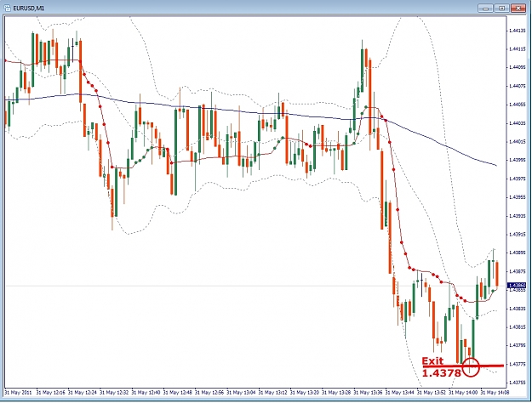Click the 31 May 12:32 time label
532x403 pixels.
(x=114, y=393)
